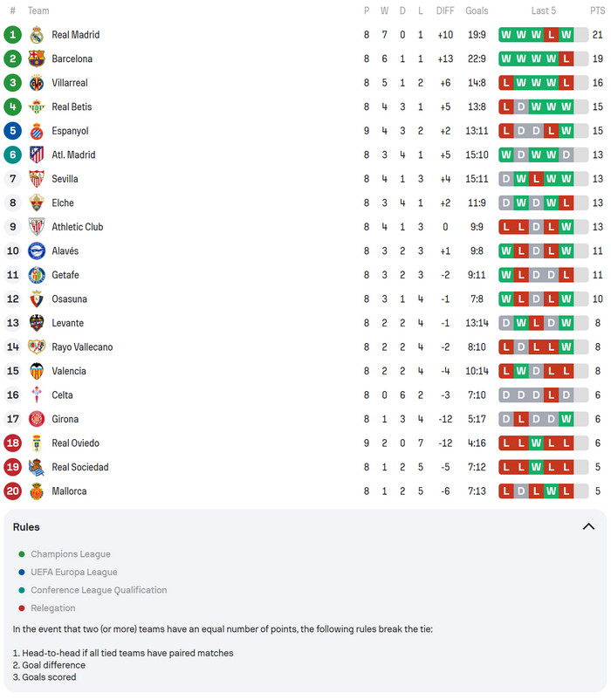Click the Last 5 column header

[x=543, y=10]
